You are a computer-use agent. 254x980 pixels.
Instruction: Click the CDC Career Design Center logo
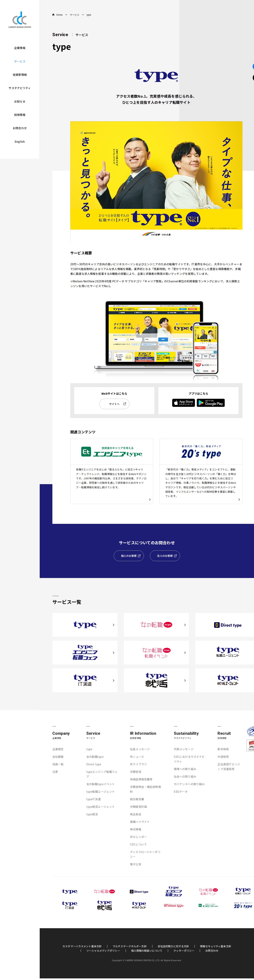click(20, 20)
